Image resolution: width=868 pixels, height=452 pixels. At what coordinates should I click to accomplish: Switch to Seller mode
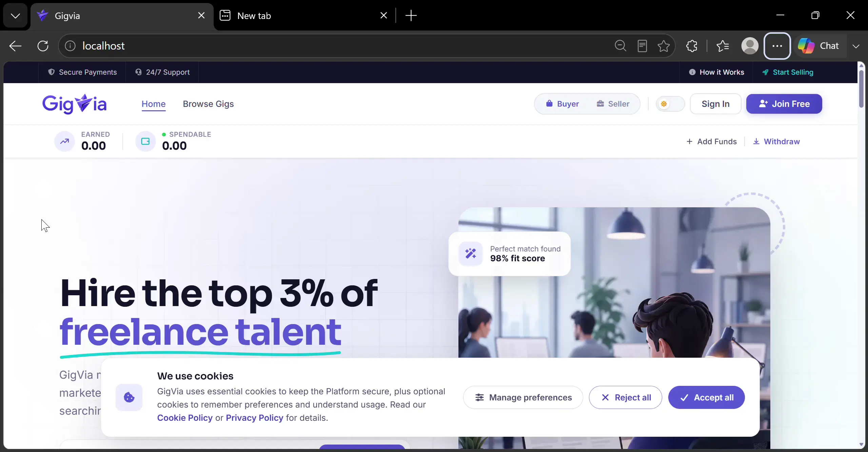[613, 104]
